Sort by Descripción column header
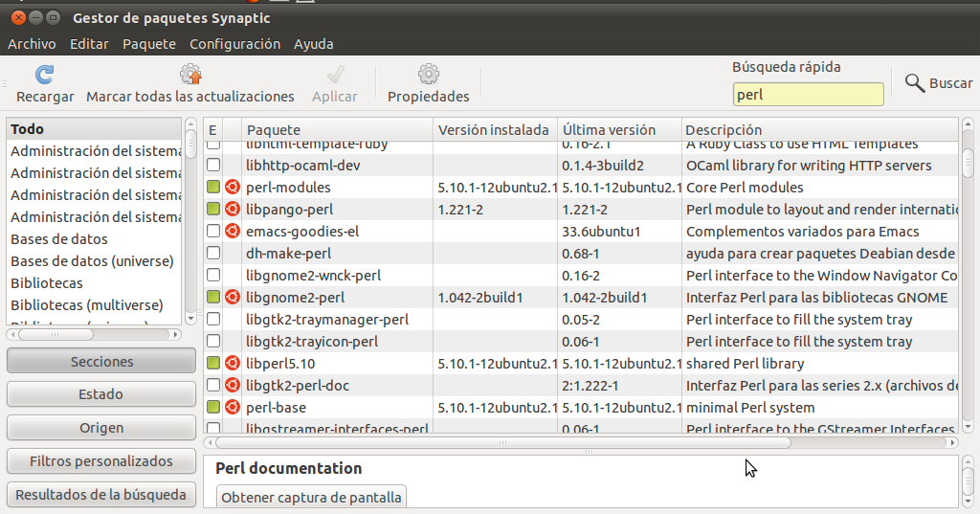The width and height of the screenshot is (980, 514). tap(819, 129)
